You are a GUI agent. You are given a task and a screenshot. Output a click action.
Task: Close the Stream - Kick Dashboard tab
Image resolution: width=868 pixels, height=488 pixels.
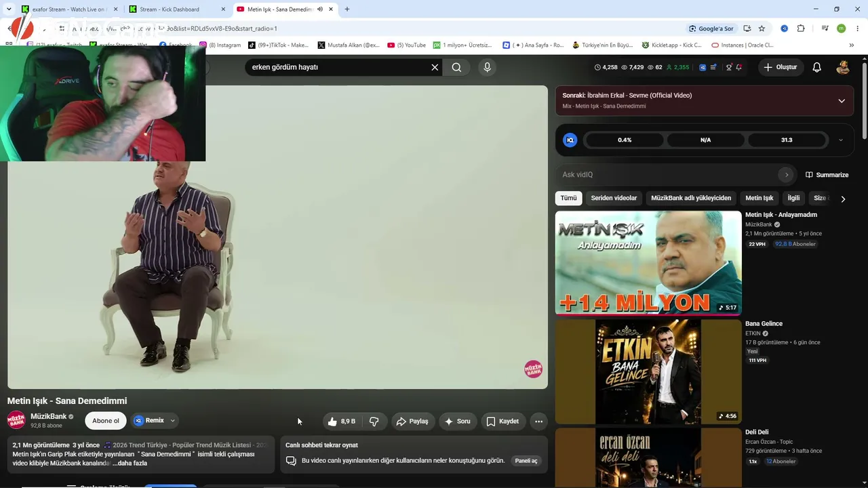(223, 9)
